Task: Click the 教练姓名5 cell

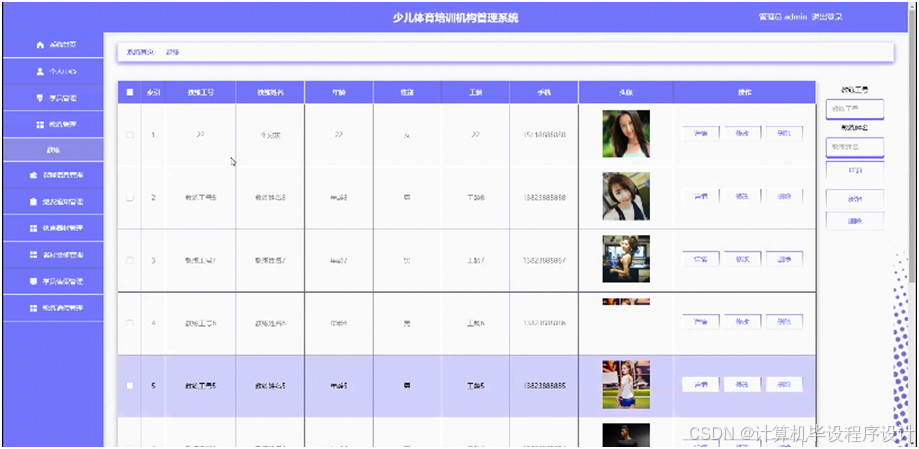Action: [270, 386]
